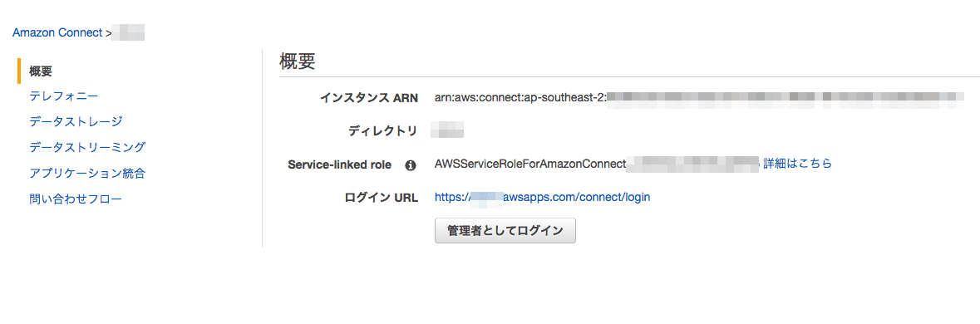Click the Service-linked role info icon
Viewport: 980px width, 324px height.
click(410, 165)
